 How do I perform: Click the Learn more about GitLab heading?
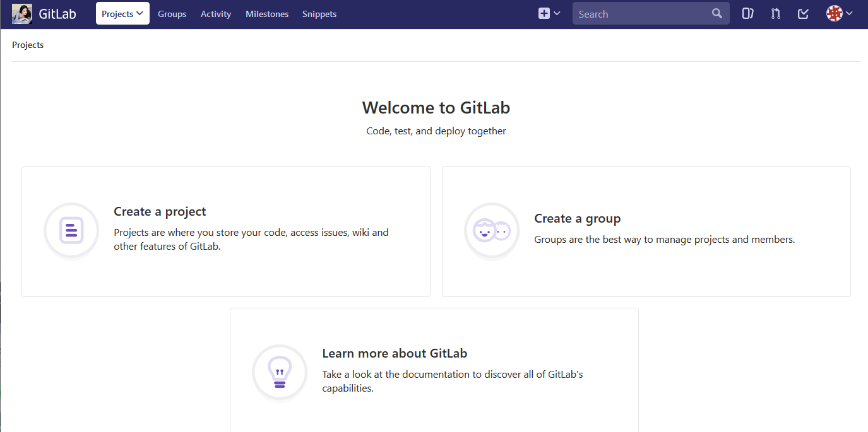(x=395, y=353)
